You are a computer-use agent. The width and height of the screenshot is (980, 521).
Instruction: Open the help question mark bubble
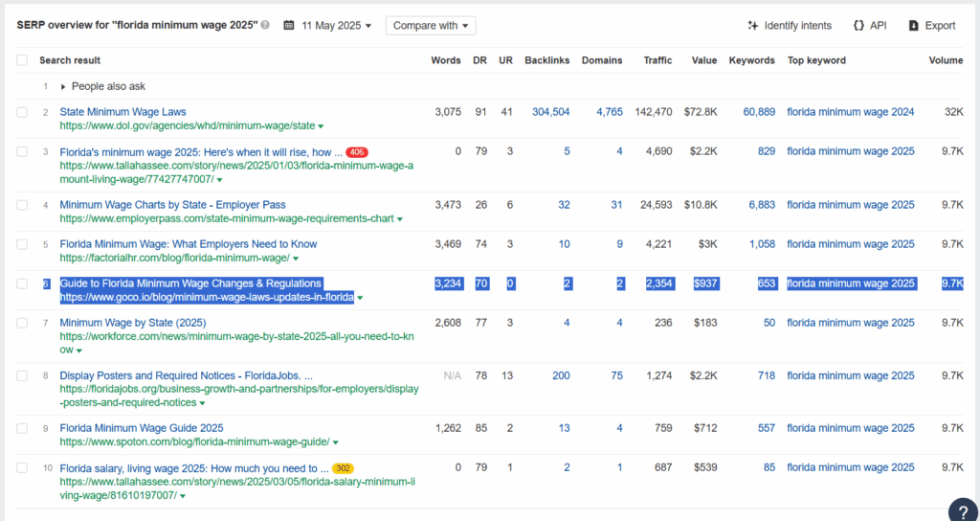pos(963,510)
